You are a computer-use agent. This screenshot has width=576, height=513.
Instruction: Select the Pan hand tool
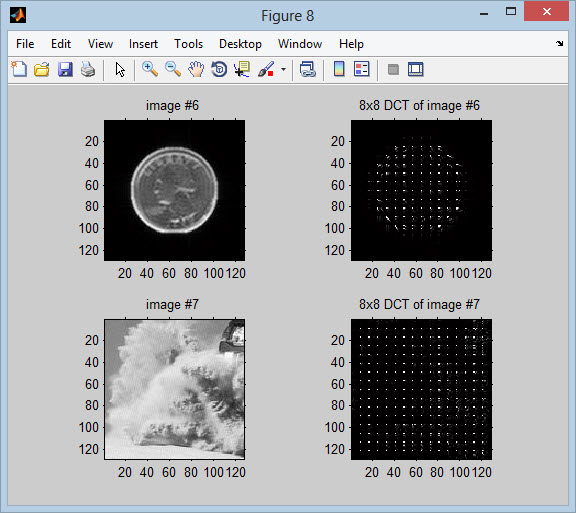pyautogui.click(x=196, y=69)
